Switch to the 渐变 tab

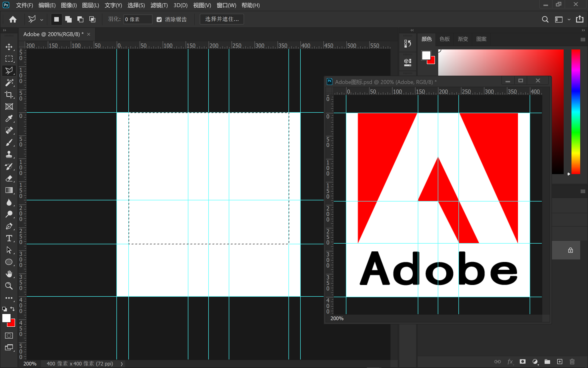click(x=463, y=39)
